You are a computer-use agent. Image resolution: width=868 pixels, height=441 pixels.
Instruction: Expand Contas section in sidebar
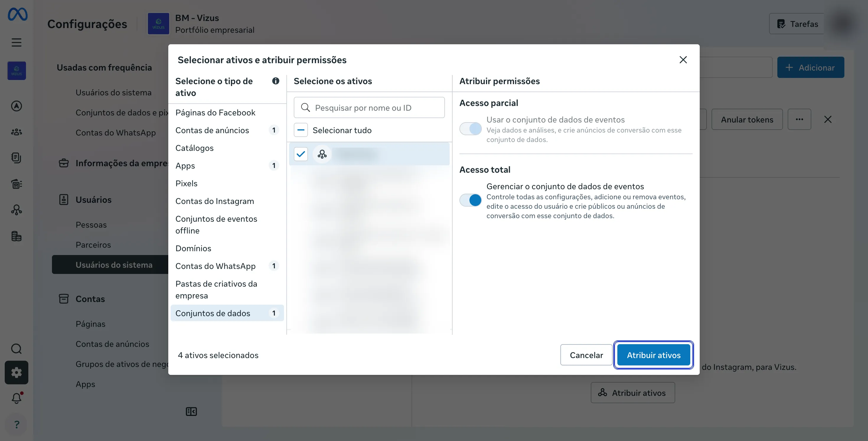click(x=90, y=299)
